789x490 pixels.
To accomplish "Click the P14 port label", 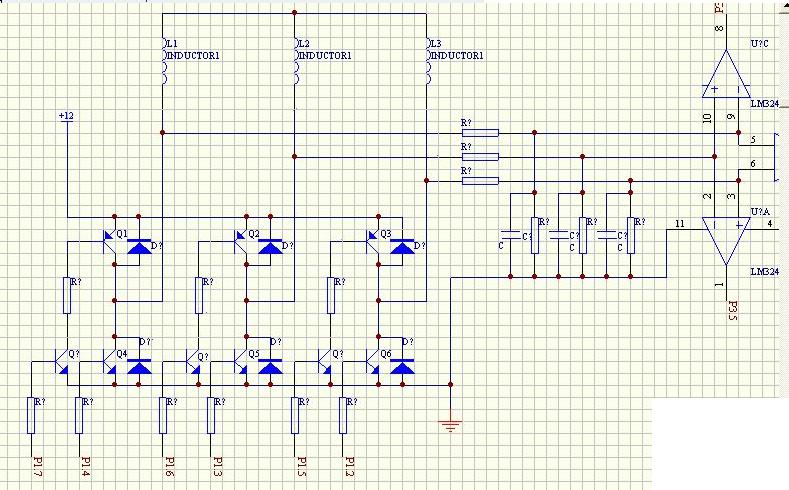I will (x=86, y=465).
